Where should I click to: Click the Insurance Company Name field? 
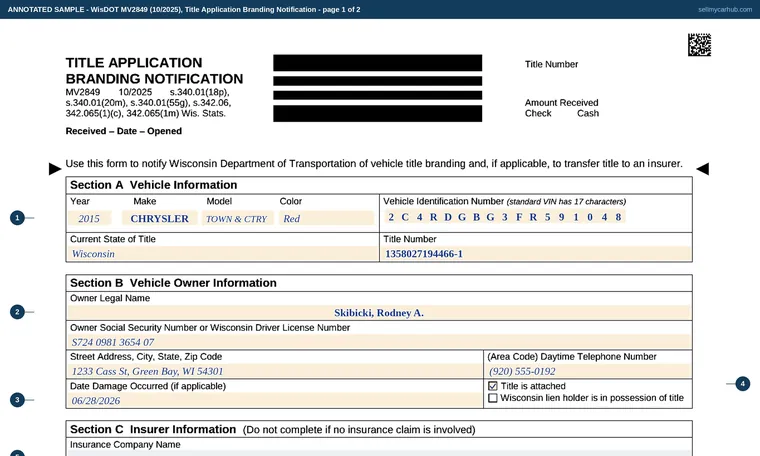379,454
